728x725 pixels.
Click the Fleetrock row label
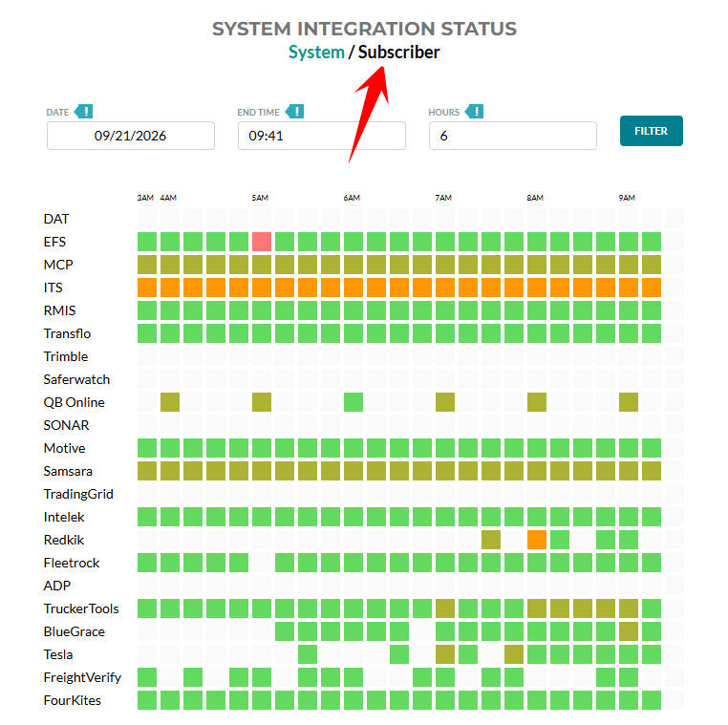[x=72, y=563]
